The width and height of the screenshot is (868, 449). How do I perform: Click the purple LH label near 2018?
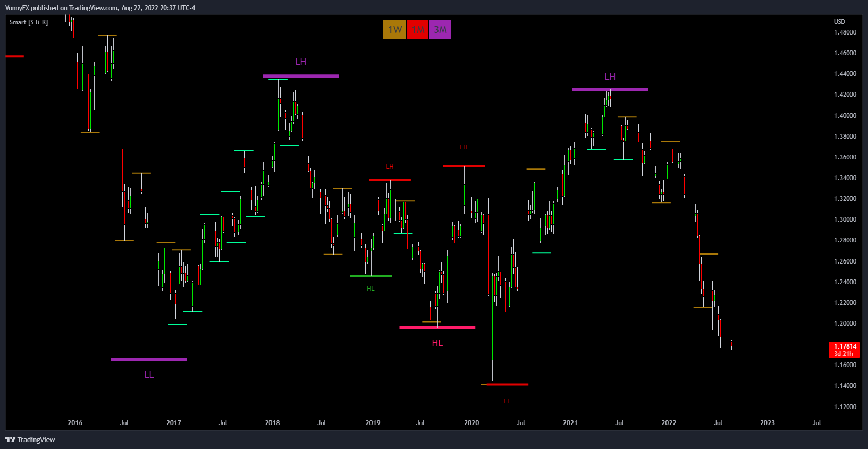(x=301, y=62)
